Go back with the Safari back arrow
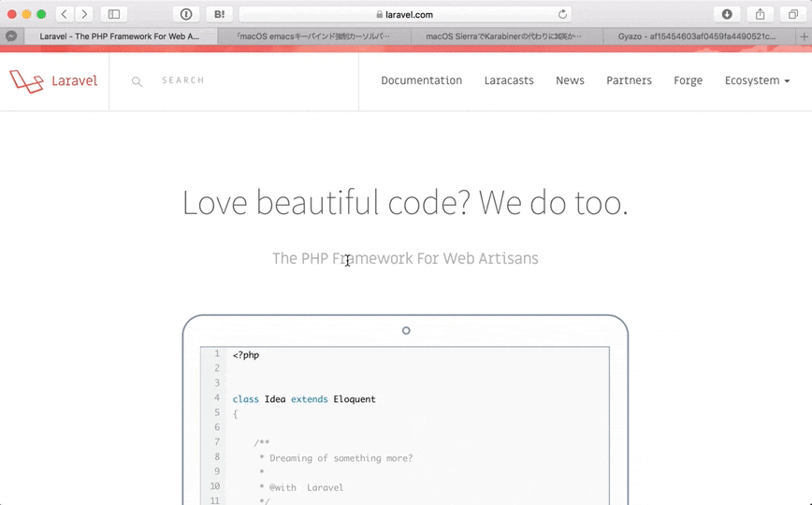 65,15
